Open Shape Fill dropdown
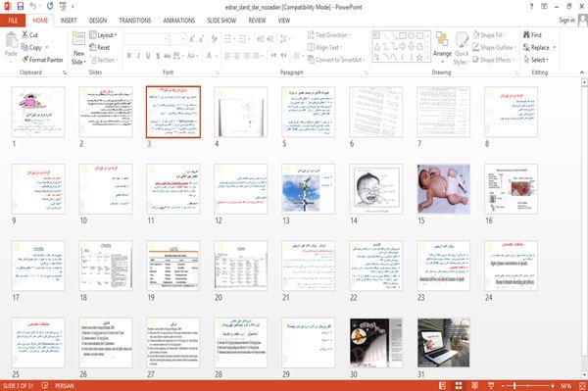The width and height of the screenshot is (588, 391). [x=489, y=35]
